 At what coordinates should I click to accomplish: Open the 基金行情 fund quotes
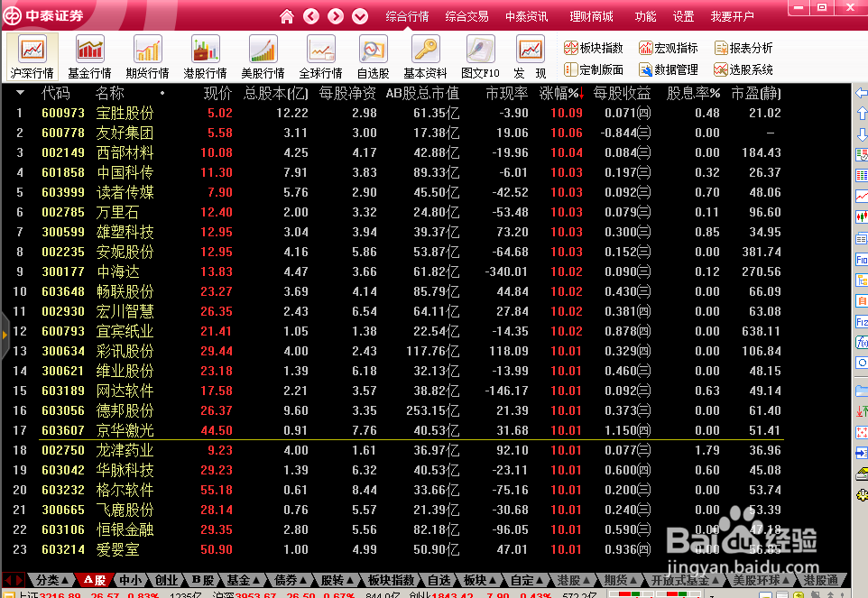tap(89, 57)
